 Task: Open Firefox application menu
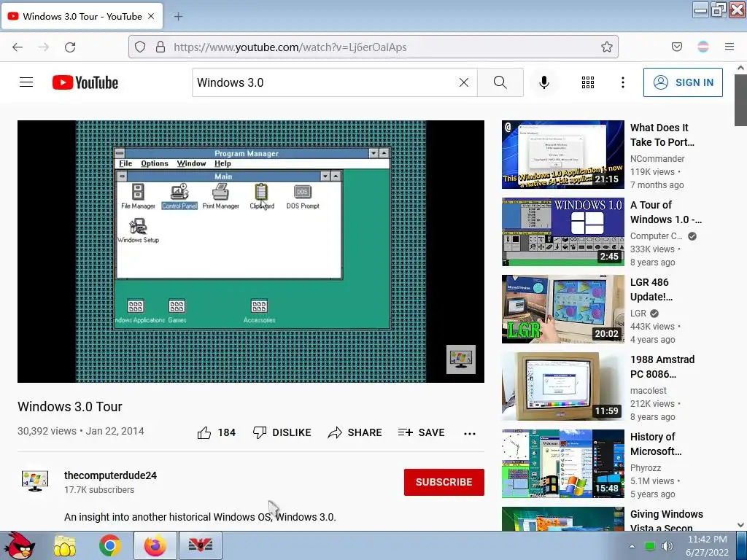click(729, 47)
